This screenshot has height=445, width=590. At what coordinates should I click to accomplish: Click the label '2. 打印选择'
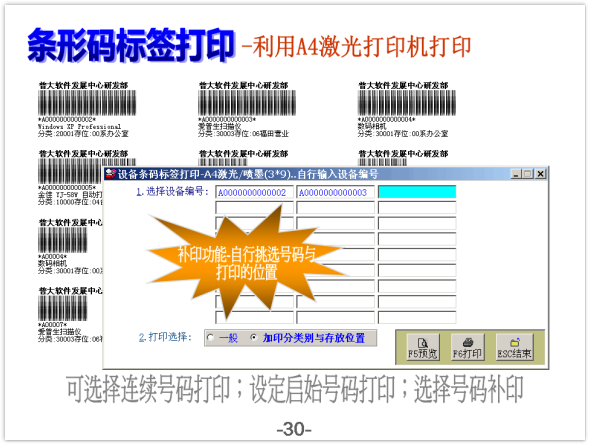point(165,337)
